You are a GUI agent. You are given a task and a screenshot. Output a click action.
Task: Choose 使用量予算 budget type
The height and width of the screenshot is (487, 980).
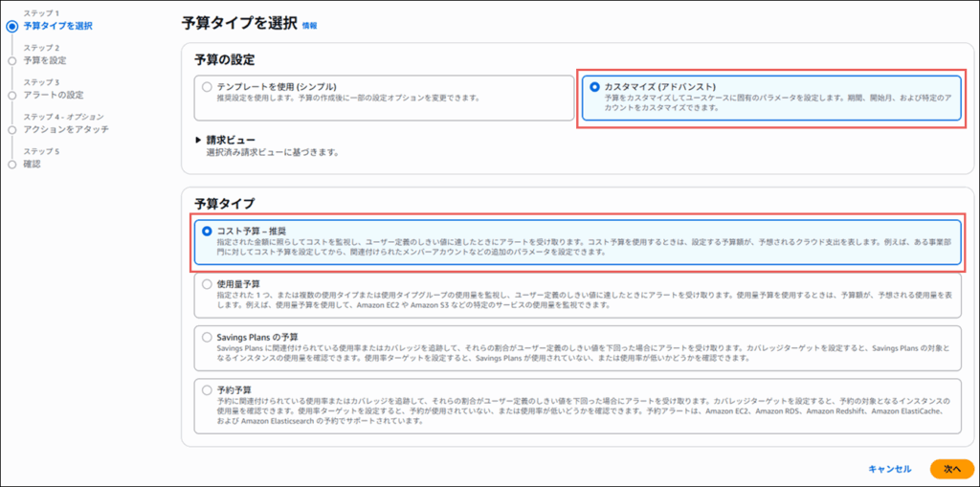point(207,284)
